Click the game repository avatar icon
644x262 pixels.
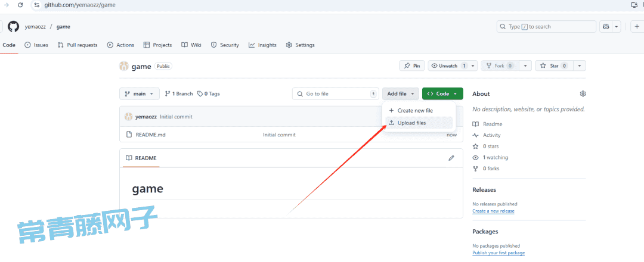pos(124,66)
